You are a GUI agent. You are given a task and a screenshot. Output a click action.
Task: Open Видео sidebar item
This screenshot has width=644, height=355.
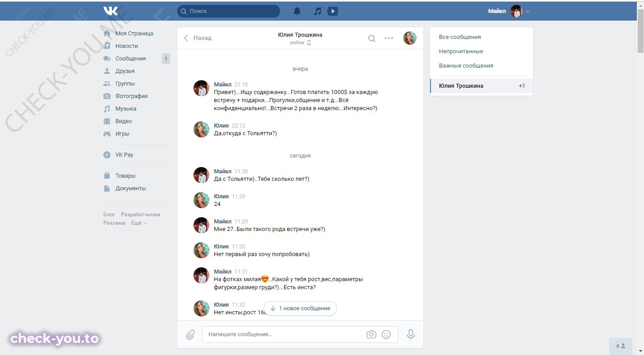(124, 121)
